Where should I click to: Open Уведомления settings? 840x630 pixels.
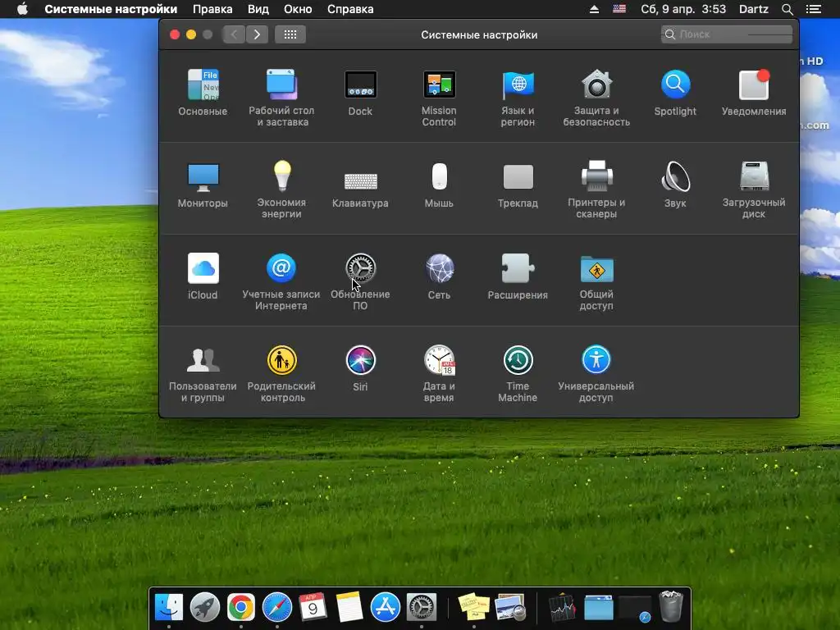(754, 93)
